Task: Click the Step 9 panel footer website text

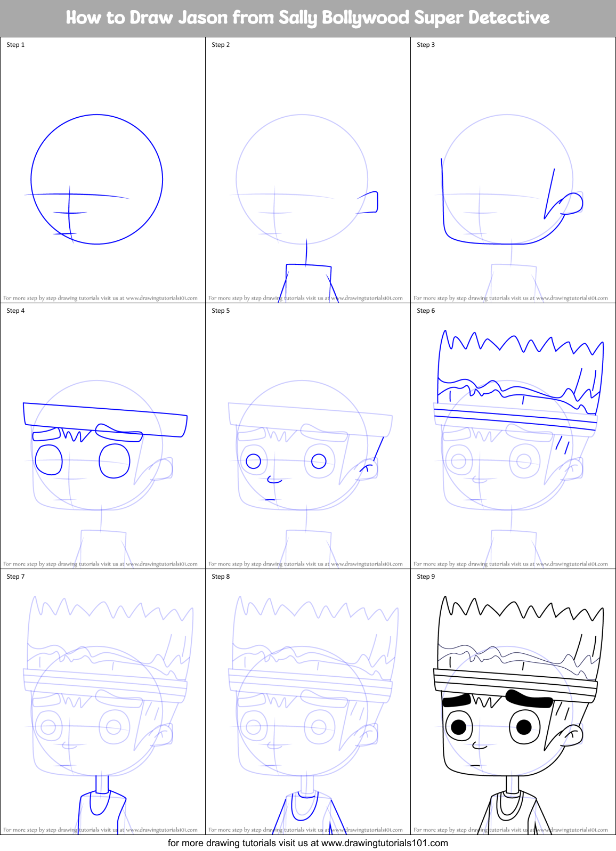Action: click(510, 830)
